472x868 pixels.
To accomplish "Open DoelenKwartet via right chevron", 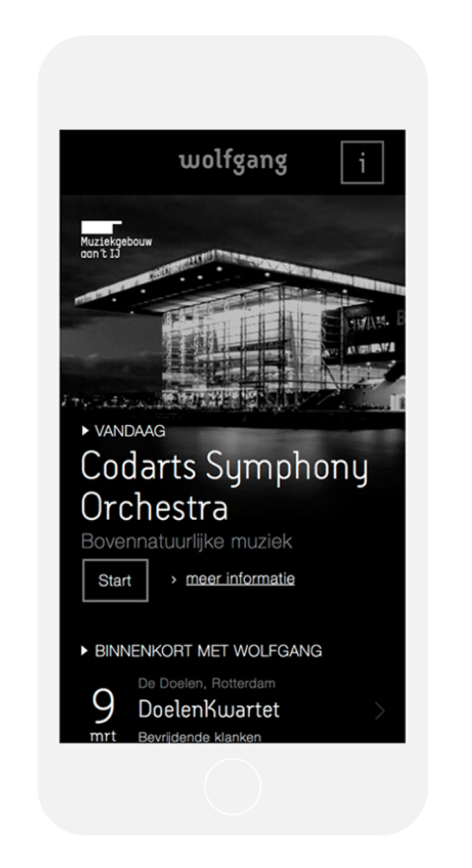I will click(x=380, y=710).
